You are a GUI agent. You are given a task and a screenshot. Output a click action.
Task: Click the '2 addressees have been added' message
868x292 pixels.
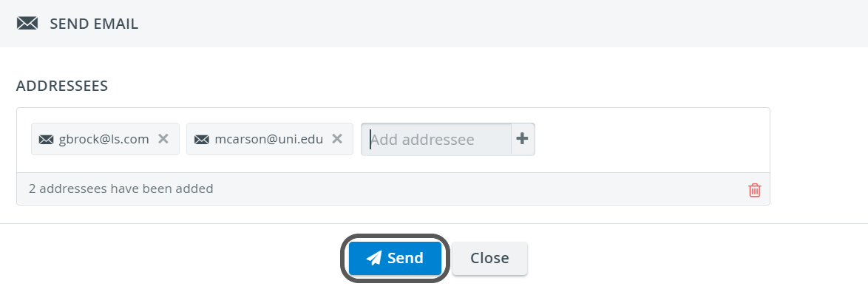(x=121, y=189)
